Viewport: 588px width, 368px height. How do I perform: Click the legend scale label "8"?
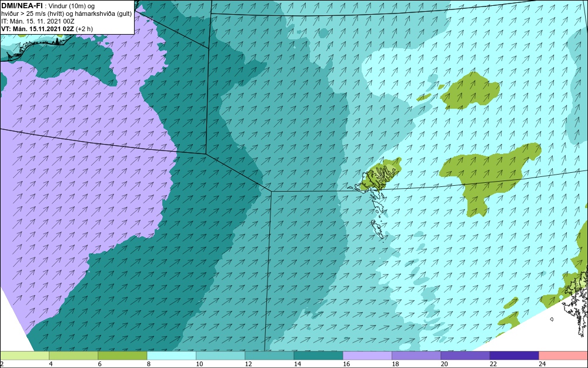point(149,364)
